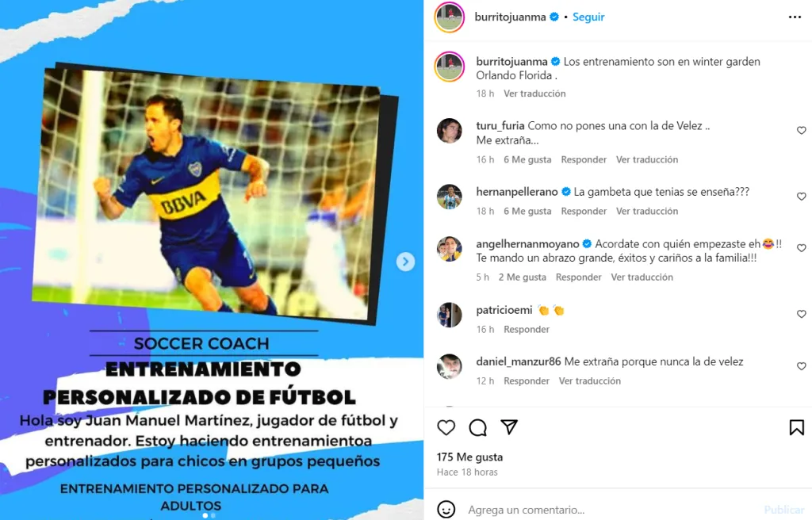Viewport: 812px width, 520px height.
Task: Save post with bookmark icon
Action: tap(796, 427)
